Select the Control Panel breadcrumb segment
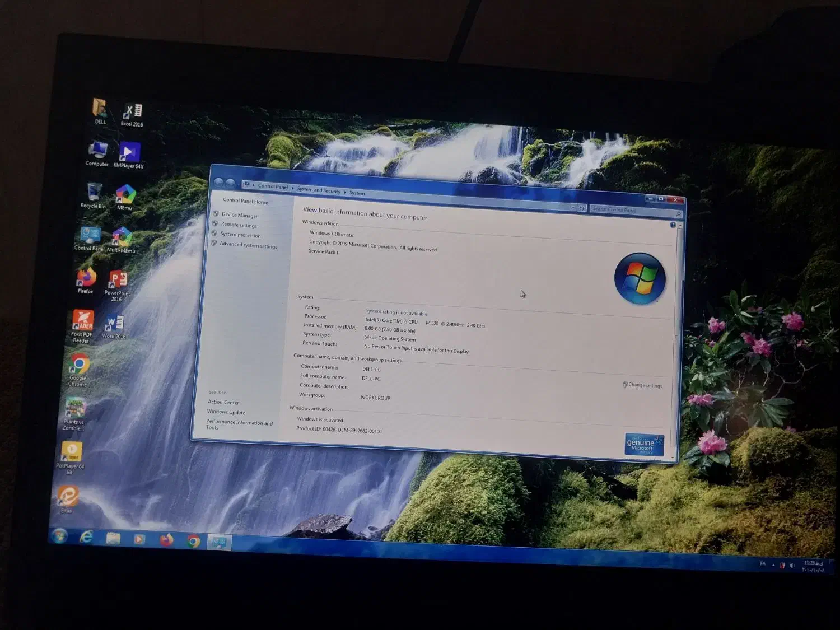Screen dimensions: 840x630 click(273, 186)
